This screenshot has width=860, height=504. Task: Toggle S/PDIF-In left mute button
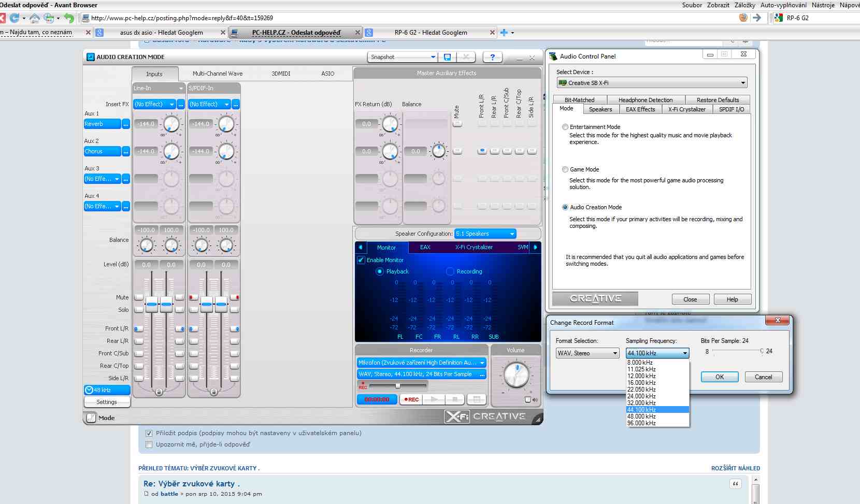(193, 297)
